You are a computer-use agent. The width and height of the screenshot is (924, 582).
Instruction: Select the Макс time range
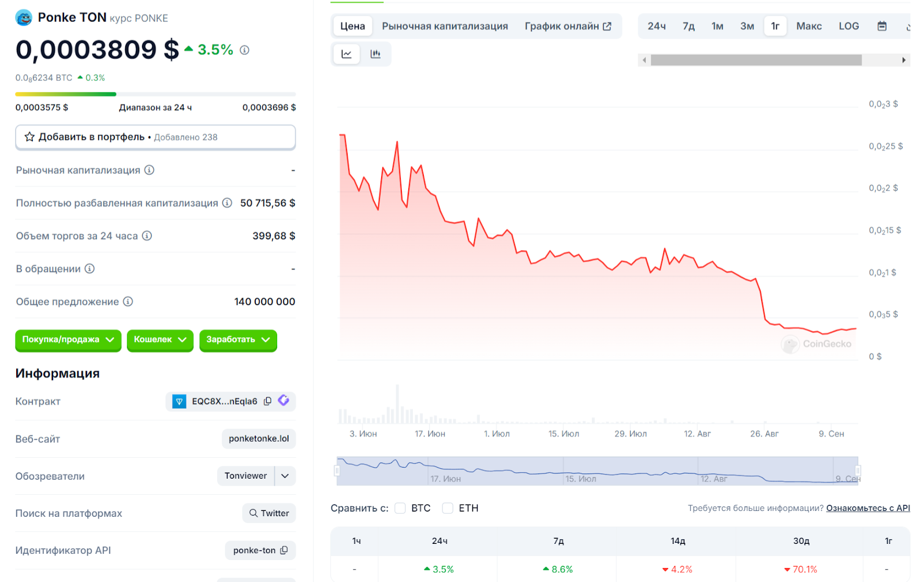coord(809,26)
